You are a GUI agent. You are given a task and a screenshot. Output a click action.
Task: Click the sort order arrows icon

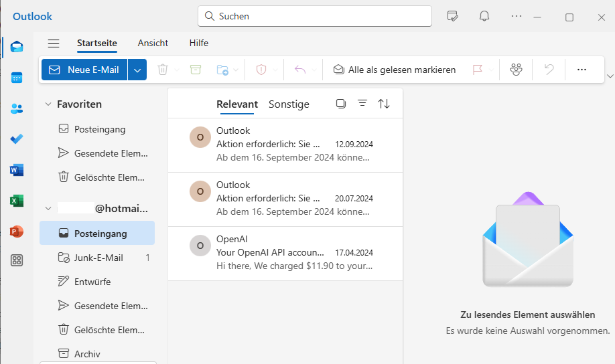pos(384,104)
